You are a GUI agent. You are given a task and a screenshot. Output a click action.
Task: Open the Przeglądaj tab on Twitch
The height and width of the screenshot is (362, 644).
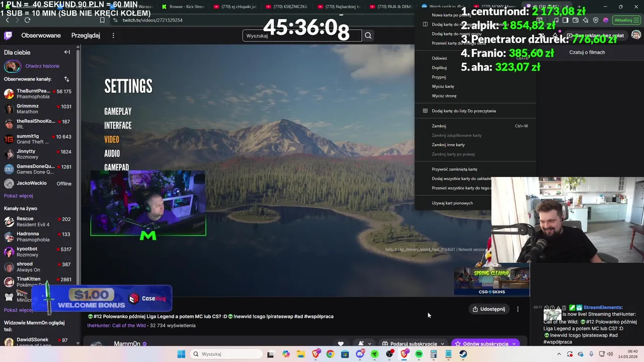pyautogui.click(x=86, y=36)
